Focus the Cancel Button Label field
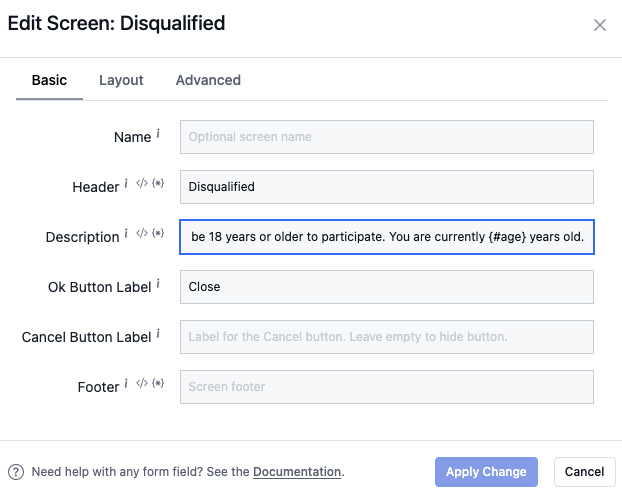622x495 pixels. pyautogui.click(x=386, y=337)
